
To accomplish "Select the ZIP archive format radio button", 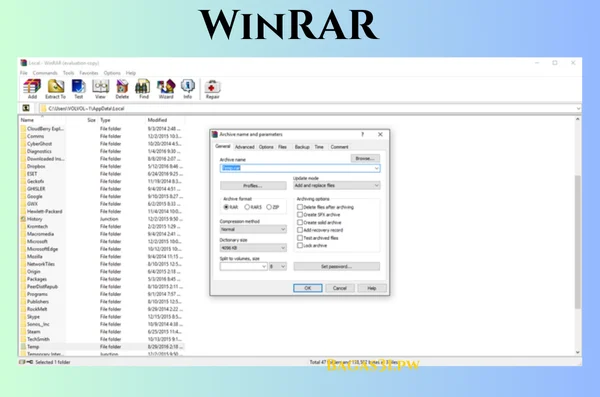I will point(269,207).
